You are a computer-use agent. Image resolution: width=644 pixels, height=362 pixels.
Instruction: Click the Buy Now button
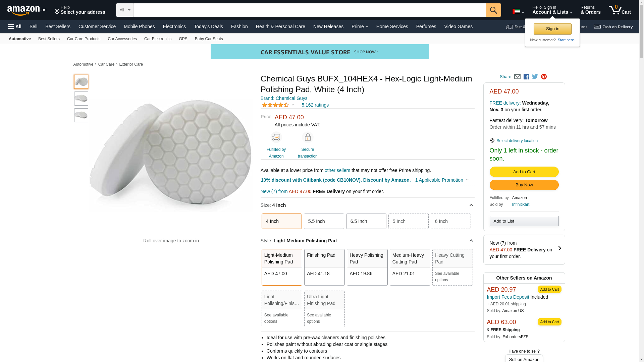click(x=524, y=185)
